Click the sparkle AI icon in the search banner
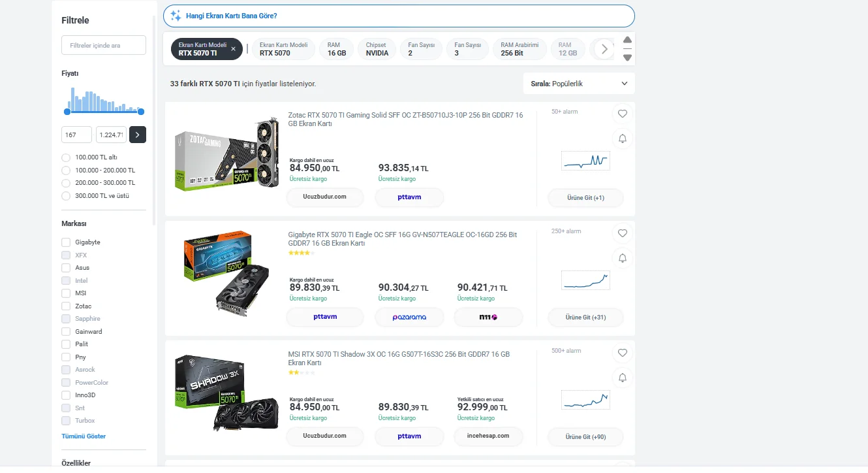 tap(176, 16)
